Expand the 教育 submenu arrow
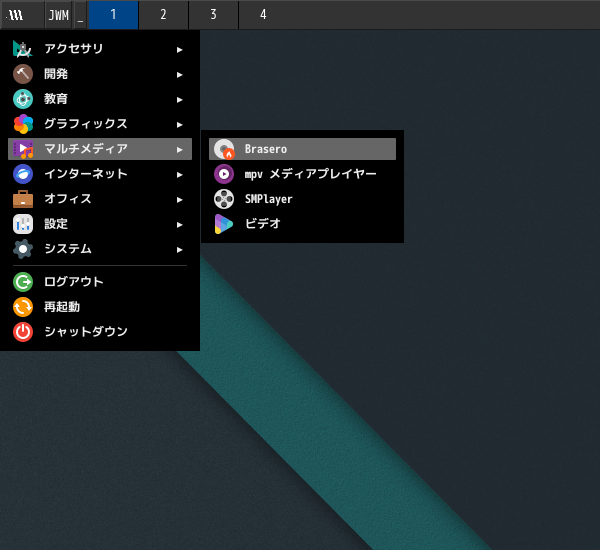Screen dimensions: 600x550 pos(179,100)
